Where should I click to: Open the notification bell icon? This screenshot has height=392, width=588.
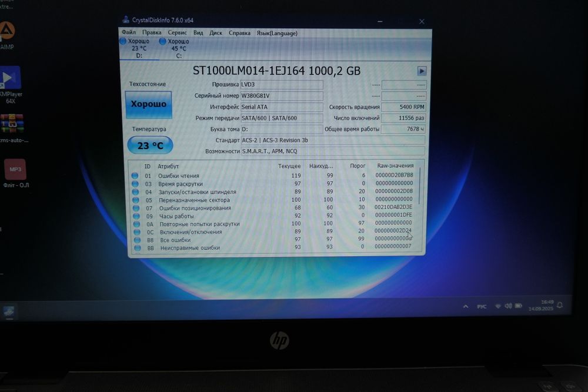560,305
